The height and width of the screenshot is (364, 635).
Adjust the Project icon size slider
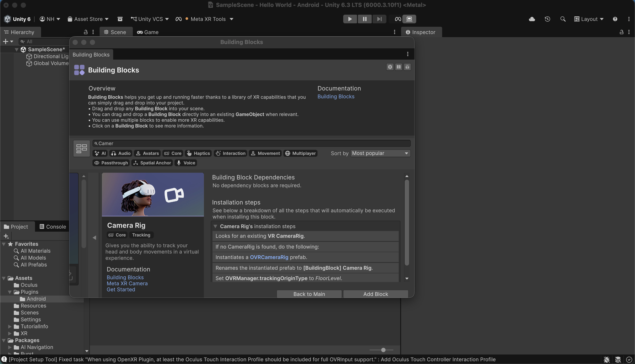(x=383, y=350)
